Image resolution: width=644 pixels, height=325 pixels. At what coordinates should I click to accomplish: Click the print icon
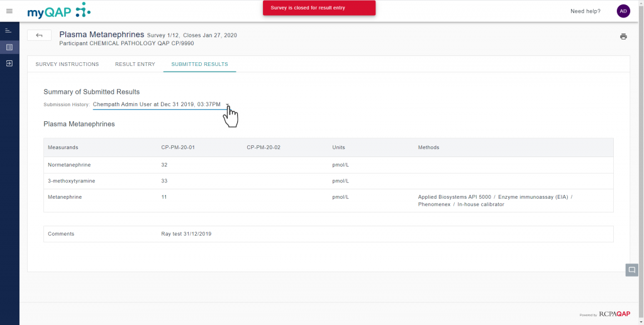(623, 36)
